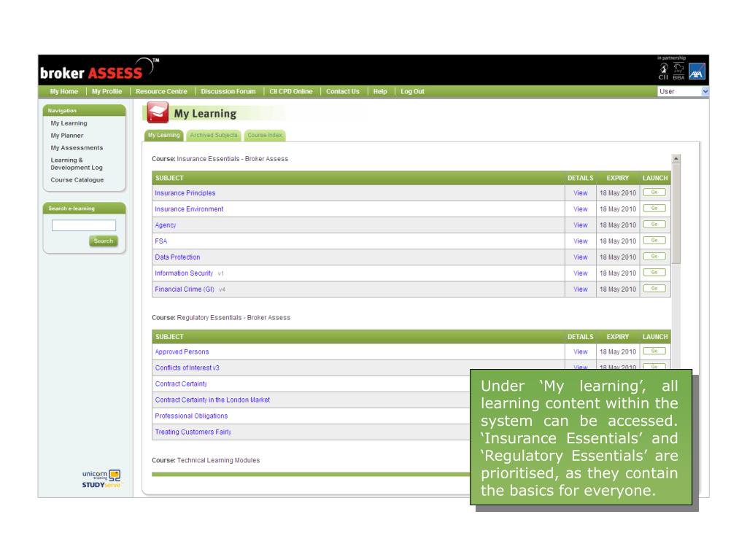View details for Insurance Environment
This screenshot has width=747, height=560.
pos(580,209)
